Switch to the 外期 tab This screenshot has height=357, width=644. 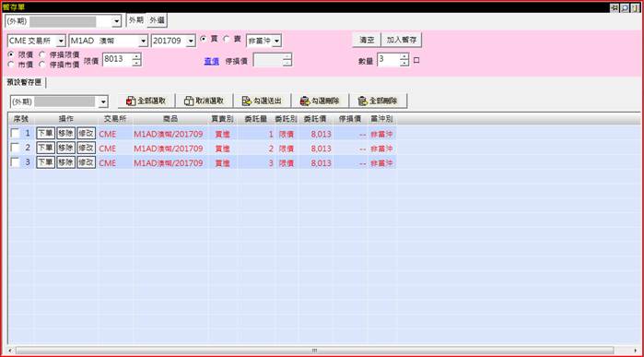coord(136,19)
